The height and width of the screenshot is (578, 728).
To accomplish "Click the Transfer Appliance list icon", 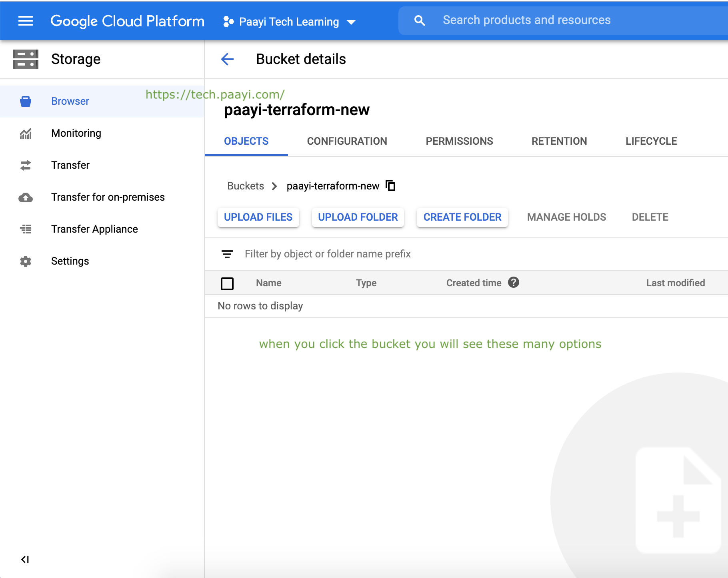I will (x=26, y=229).
